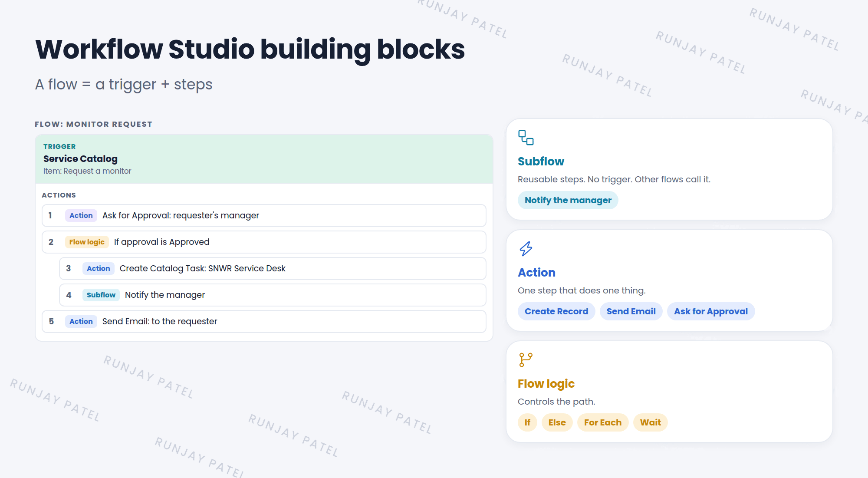This screenshot has width=868, height=478.
Task: Click the 'Create Record' action chip
Action: point(556,311)
